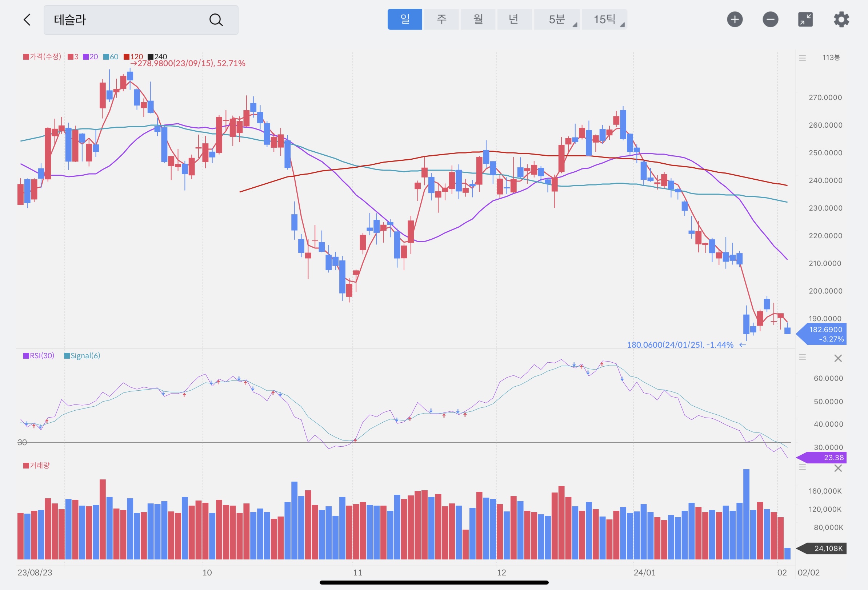
Task: Click the current price tag 182.6900
Action: coord(821,334)
